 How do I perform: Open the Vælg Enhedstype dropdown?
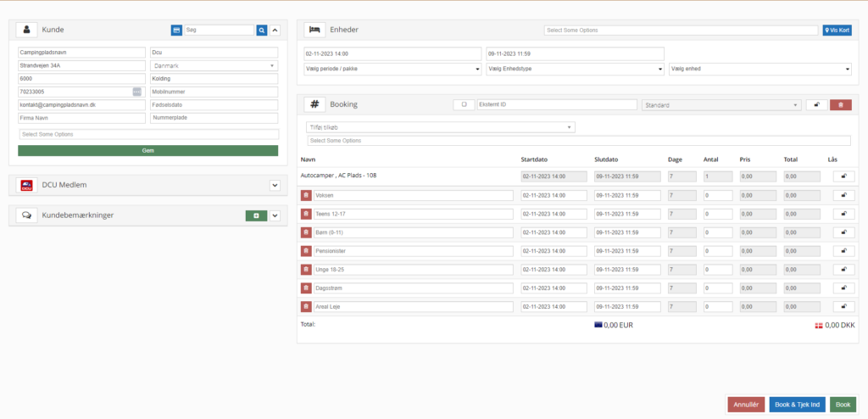point(574,70)
